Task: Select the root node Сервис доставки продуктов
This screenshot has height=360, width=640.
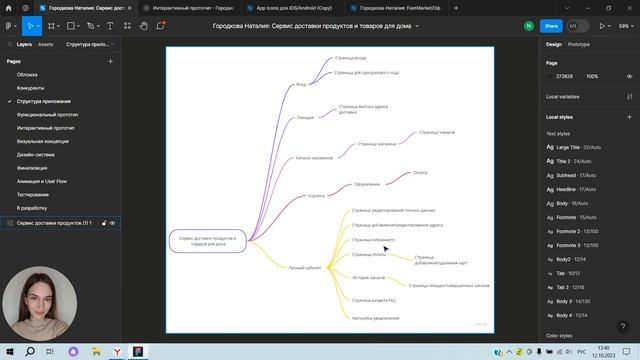Action: [208, 241]
